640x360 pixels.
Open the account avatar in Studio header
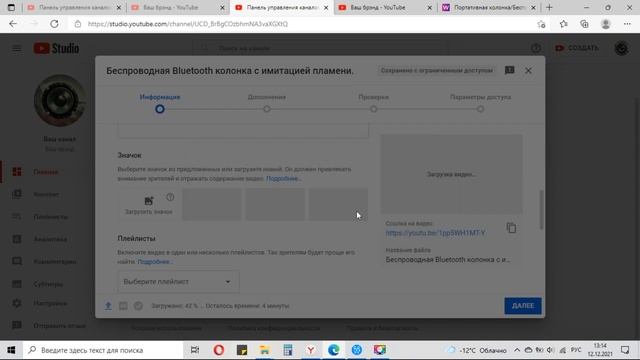pyautogui.click(x=621, y=48)
